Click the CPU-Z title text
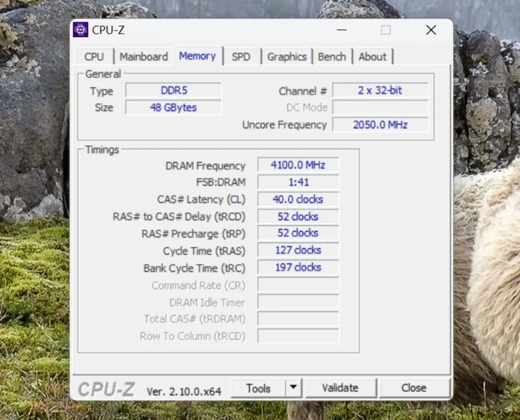 point(108,30)
